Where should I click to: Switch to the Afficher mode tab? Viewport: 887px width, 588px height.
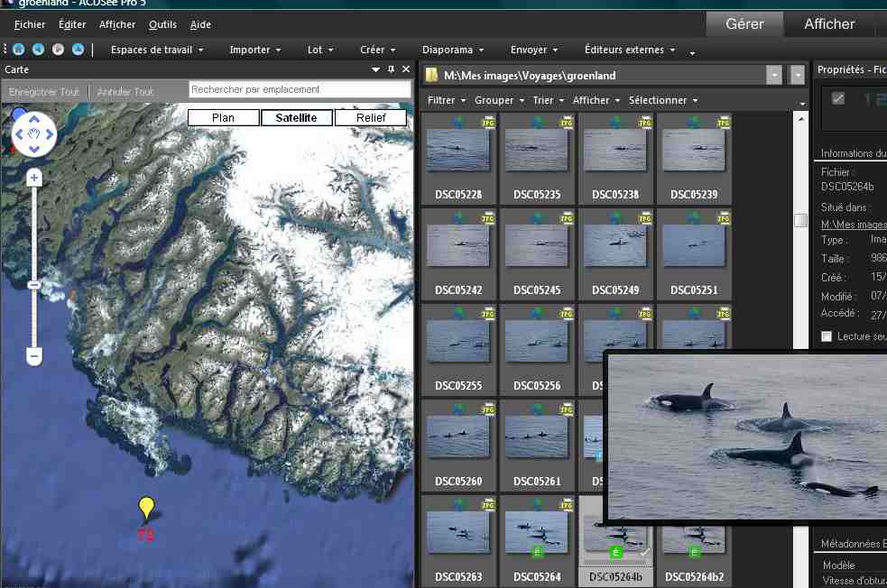coord(829,23)
